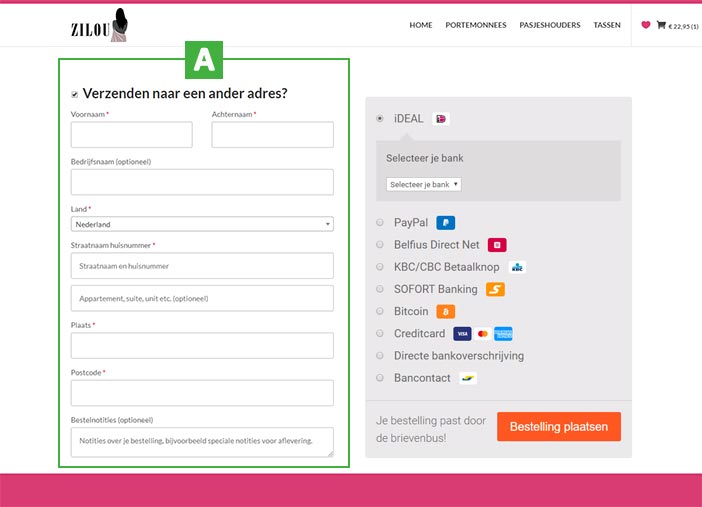Viewport: 702px width, 507px height.
Task: Click the Zilou logo
Action: (x=100, y=25)
